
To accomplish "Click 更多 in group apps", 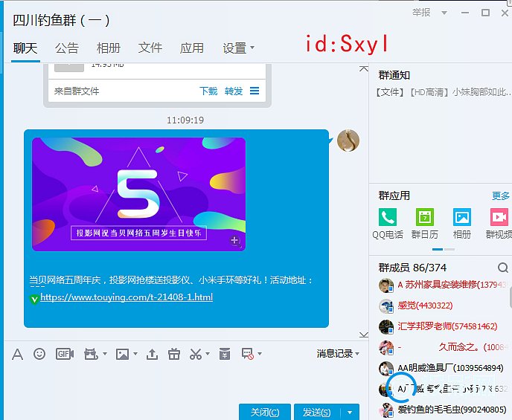I will 501,196.
